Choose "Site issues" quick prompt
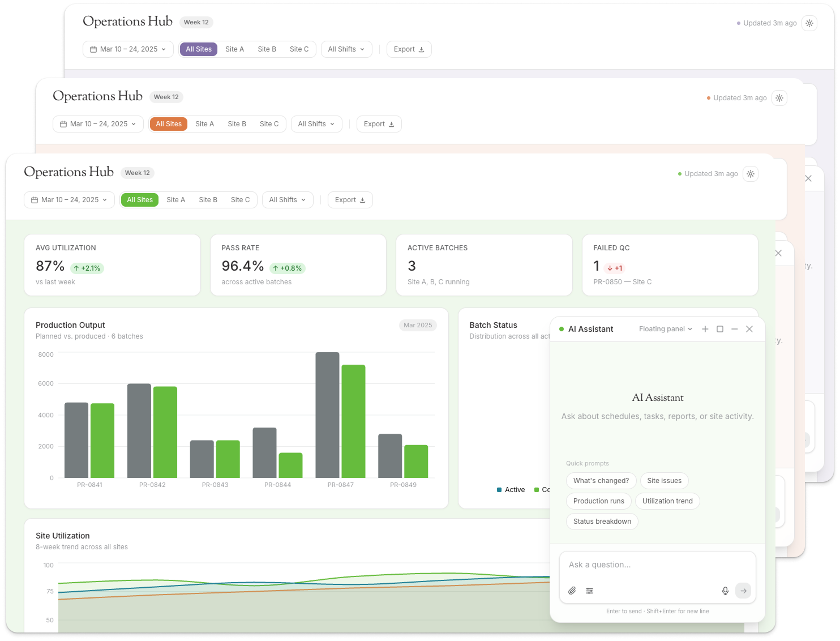The image size is (840, 641). pyautogui.click(x=665, y=481)
